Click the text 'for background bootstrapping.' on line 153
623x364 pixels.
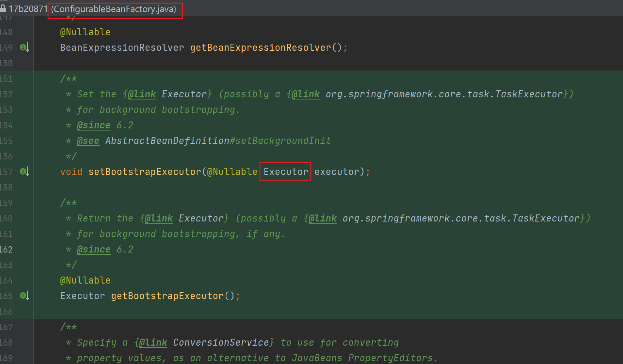(159, 110)
